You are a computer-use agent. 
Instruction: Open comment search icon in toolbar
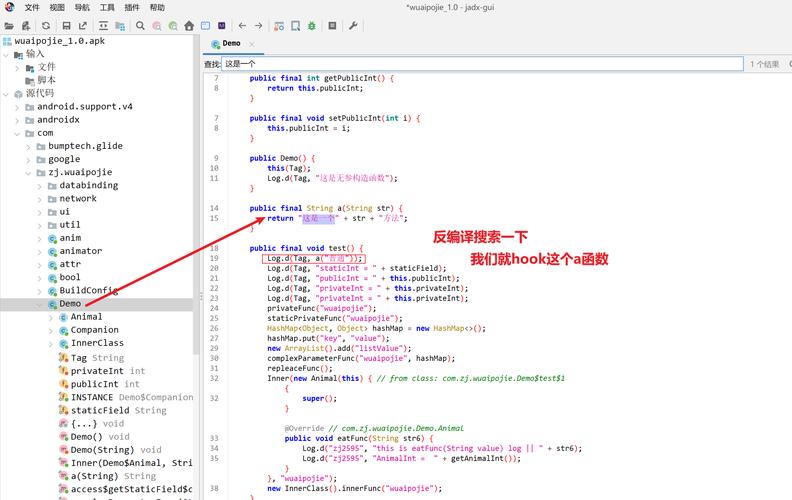[x=173, y=26]
